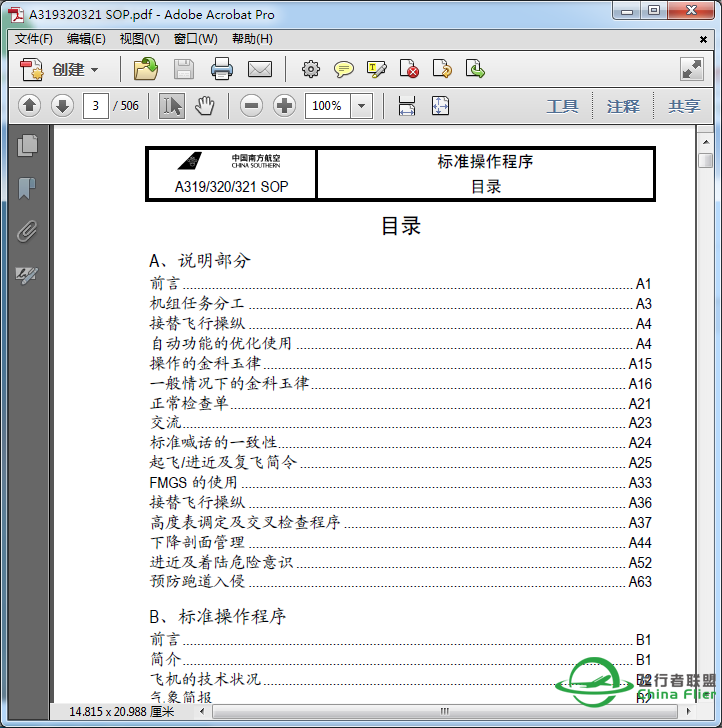Click contents entry 正常检查单
722x728 pixels.
[x=189, y=403]
